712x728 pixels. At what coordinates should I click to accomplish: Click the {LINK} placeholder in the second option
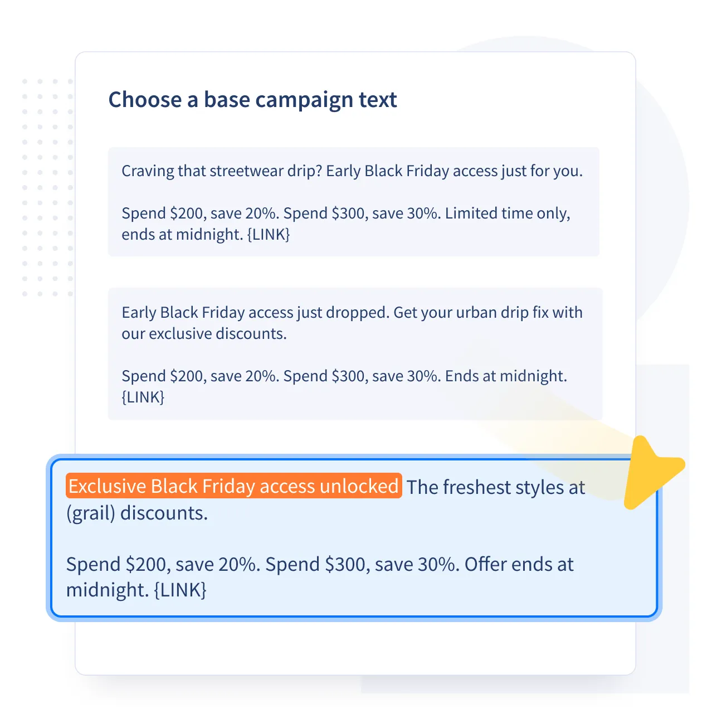143,397
